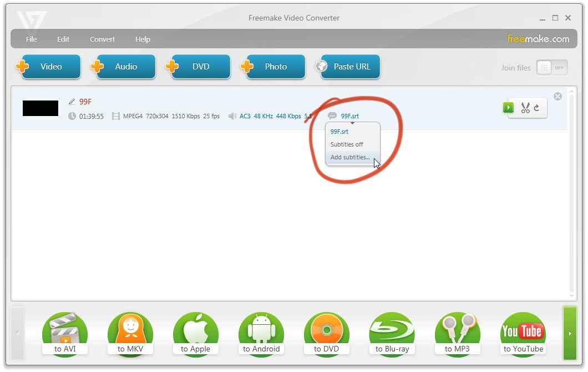Viewport: 588px width, 372px height.
Task: Play the 99F video preview
Action: [508, 108]
